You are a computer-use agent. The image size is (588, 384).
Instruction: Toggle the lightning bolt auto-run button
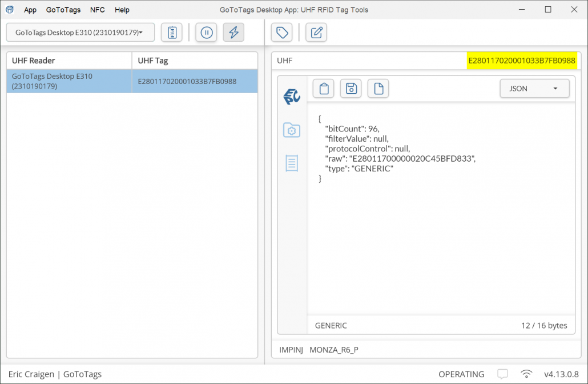[x=233, y=33]
